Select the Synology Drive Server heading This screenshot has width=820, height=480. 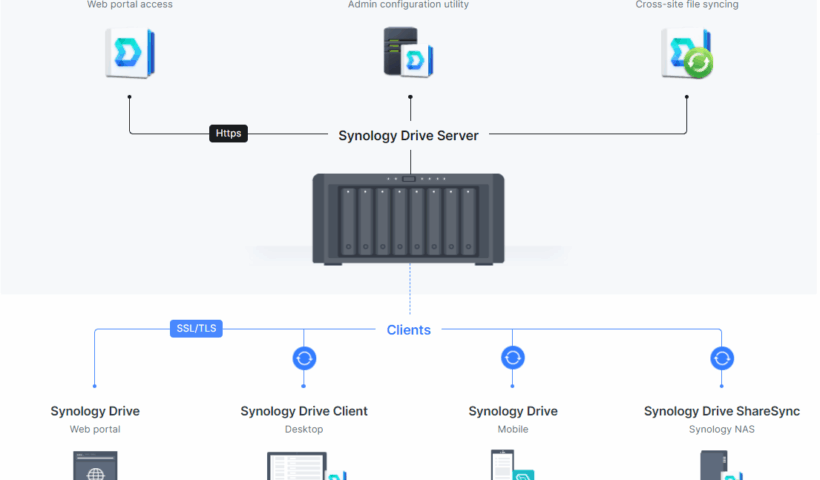[408, 135]
